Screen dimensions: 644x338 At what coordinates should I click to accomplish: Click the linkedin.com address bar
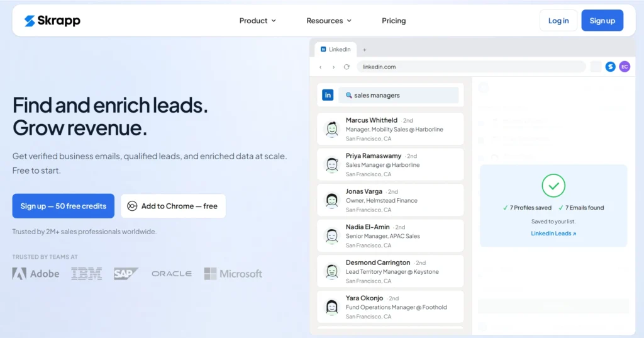tap(471, 67)
